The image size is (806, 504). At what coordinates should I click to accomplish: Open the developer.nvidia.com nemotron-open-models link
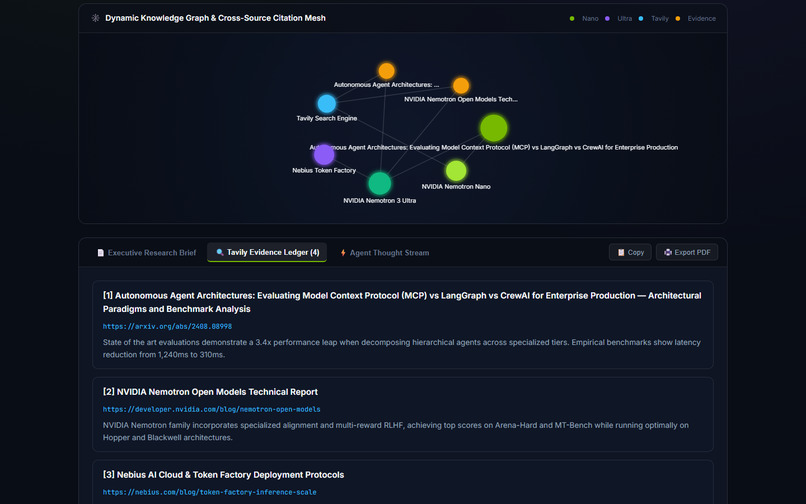coord(211,409)
